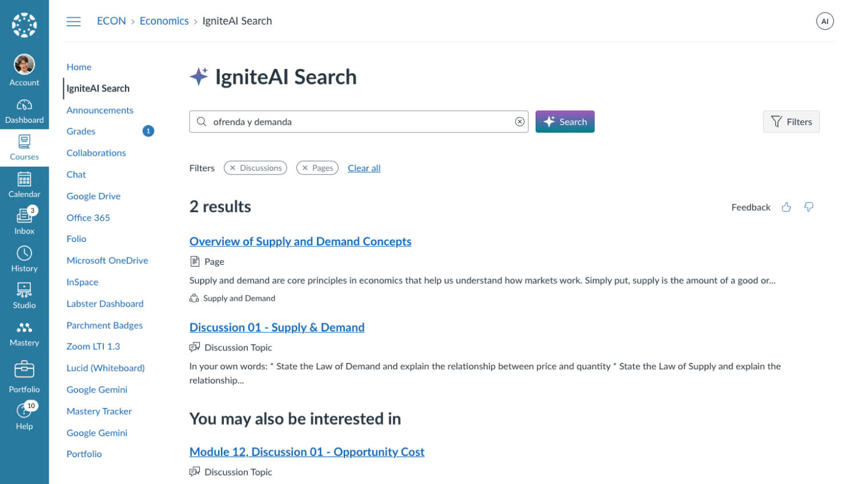Run the IgniteAI Search button
Image resolution: width=868 pixels, height=484 pixels.
[565, 122]
